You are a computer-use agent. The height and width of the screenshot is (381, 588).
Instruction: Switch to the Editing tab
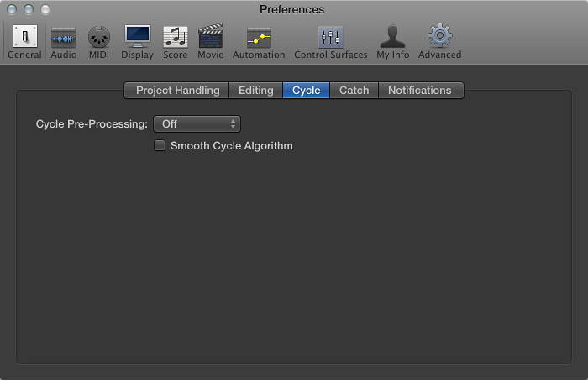pyautogui.click(x=255, y=91)
